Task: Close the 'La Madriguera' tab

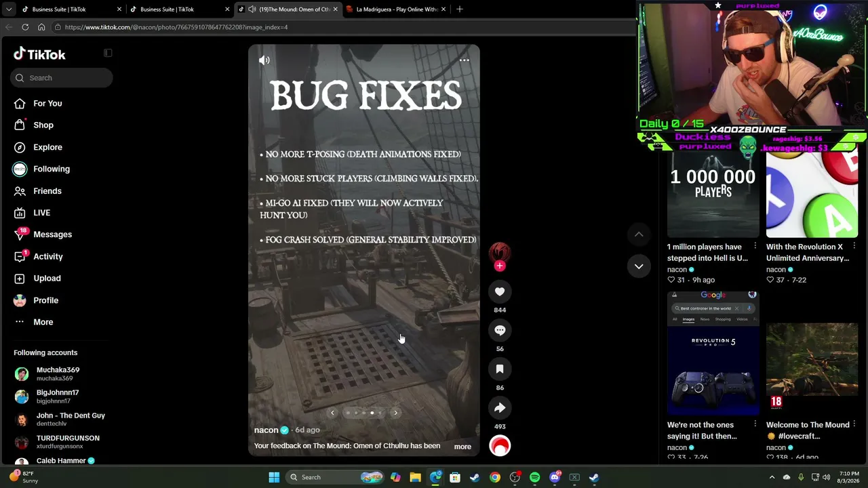Action: pyautogui.click(x=443, y=9)
